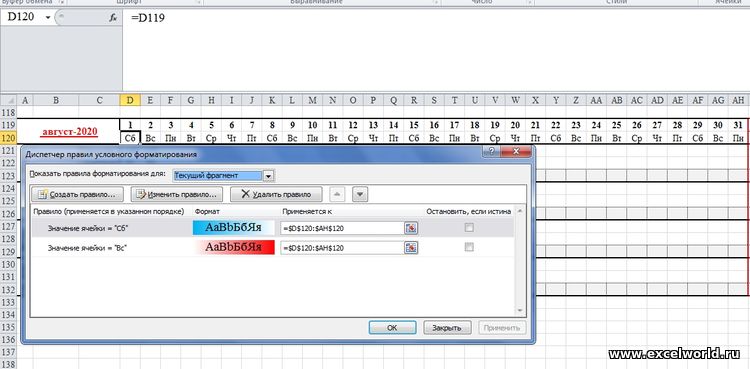Expand the Name Box dropdown arrow
The height and width of the screenshot is (369, 750).
(x=48, y=18)
